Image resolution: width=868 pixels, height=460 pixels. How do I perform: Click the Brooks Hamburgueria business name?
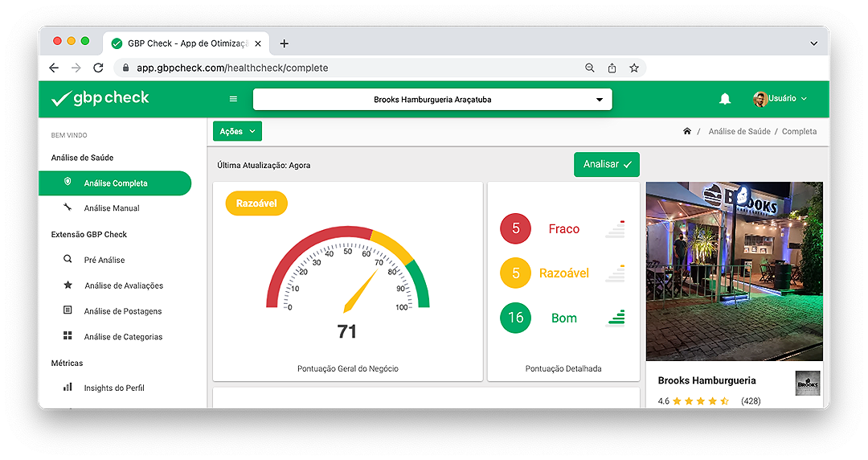706,380
